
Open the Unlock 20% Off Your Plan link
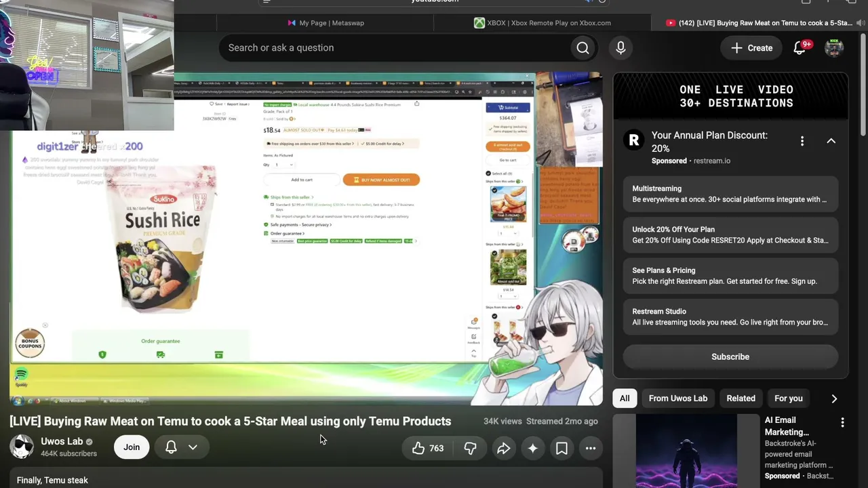(x=730, y=235)
